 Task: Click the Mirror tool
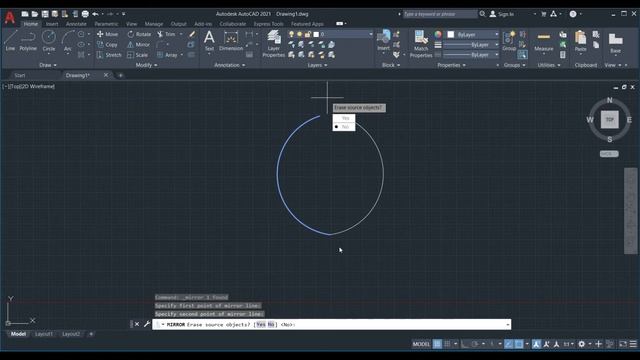139,44
